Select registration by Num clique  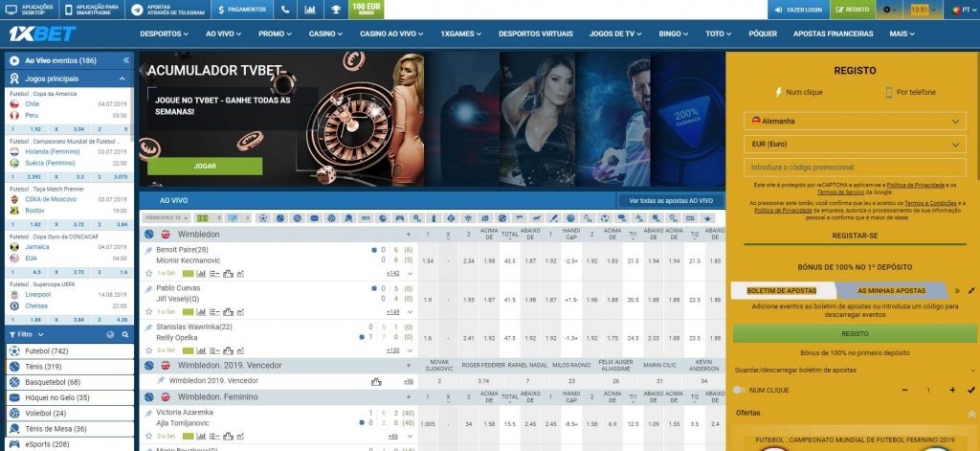click(x=799, y=93)
